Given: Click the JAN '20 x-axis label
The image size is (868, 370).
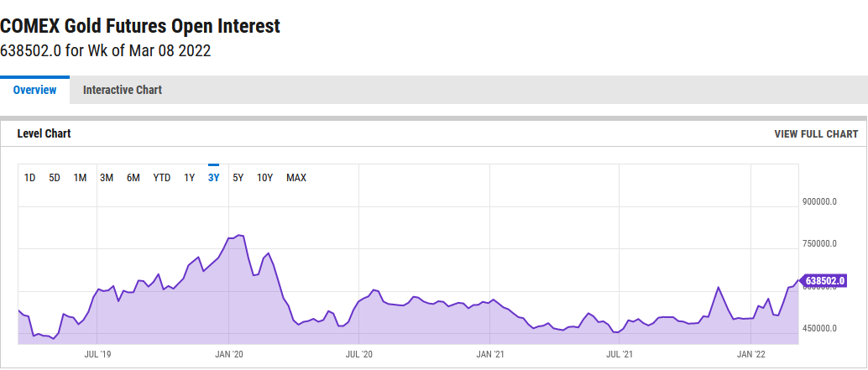Looking at the screenshot, I should (x=228, y=354).
